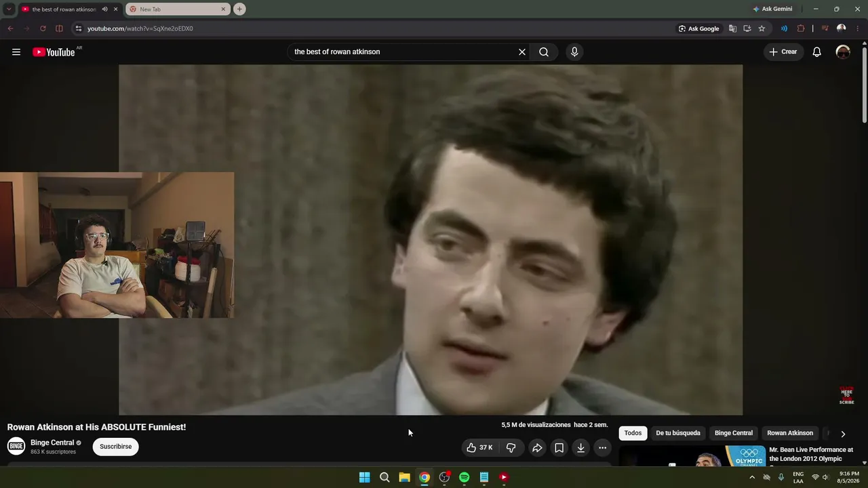Screen dimensions: 868x488
Task: Show hidden system tray icons
Action: coord(751,477)
